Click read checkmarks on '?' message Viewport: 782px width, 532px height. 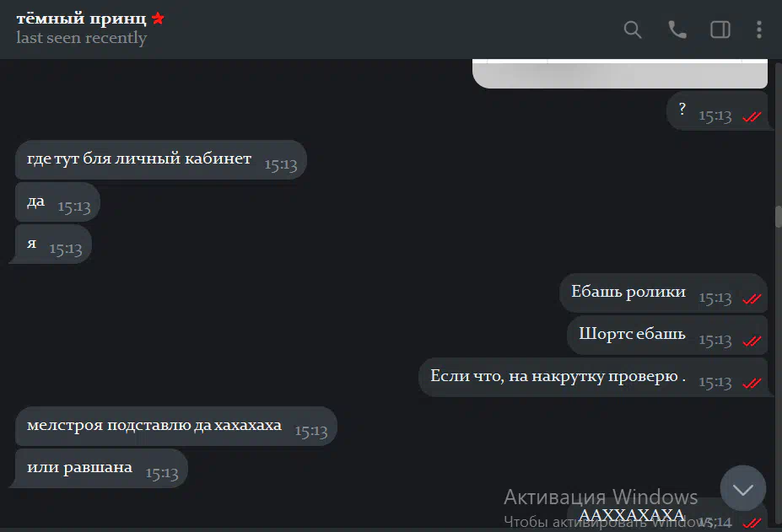click(x=752, y=116)
